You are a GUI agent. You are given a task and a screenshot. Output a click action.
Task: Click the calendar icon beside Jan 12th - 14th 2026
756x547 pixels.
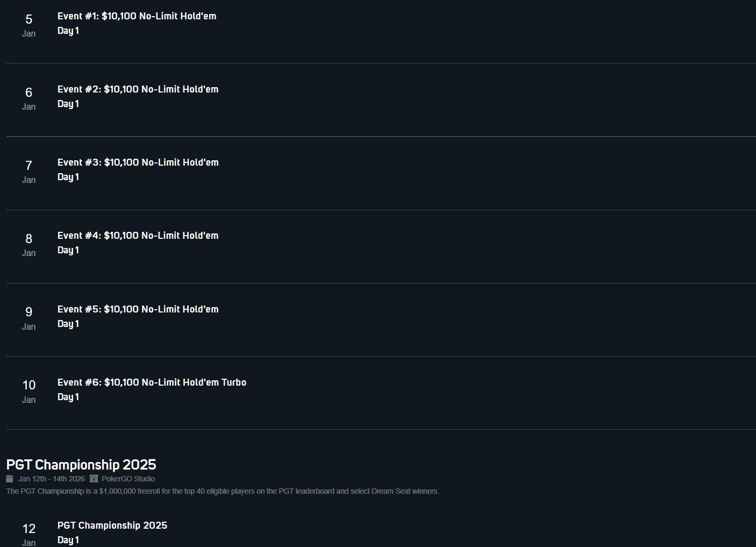coord(10,479)
